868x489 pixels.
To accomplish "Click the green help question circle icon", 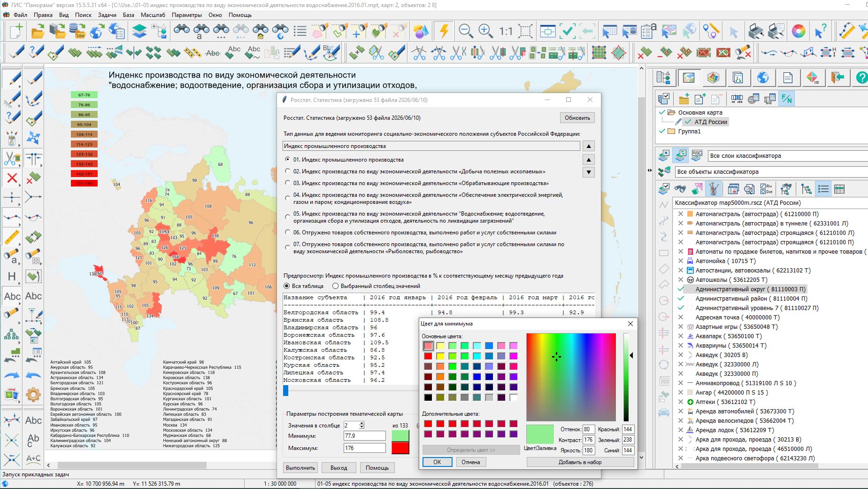I will (862, 78).
